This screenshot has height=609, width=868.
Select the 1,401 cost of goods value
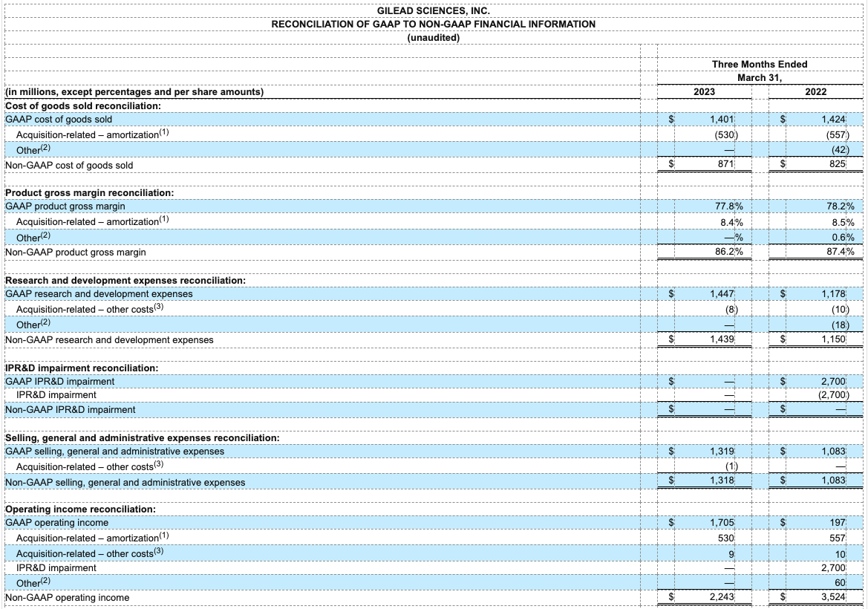[x=722, y=119]
